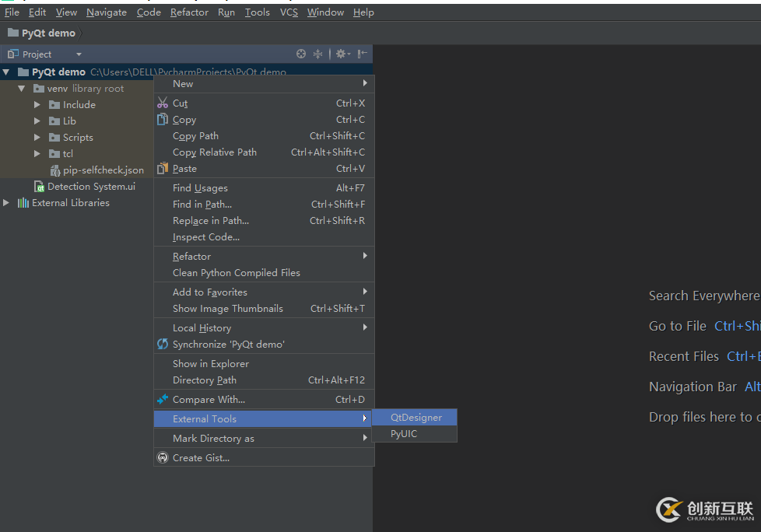Screen dimensions: 761x532
Task: Choose Find in Path
Action: click(x=264, y=205)
